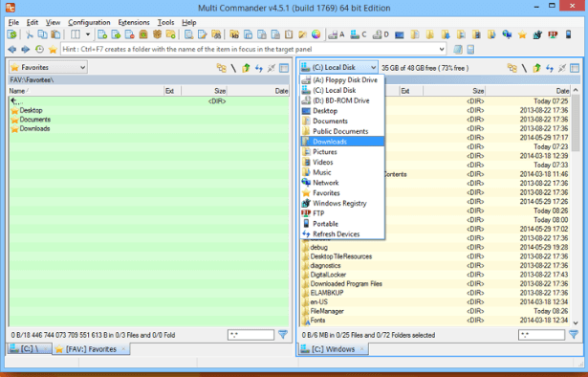Choose Windows Registry in device dropdown list

pyautogui.click(x=342, y=203)
